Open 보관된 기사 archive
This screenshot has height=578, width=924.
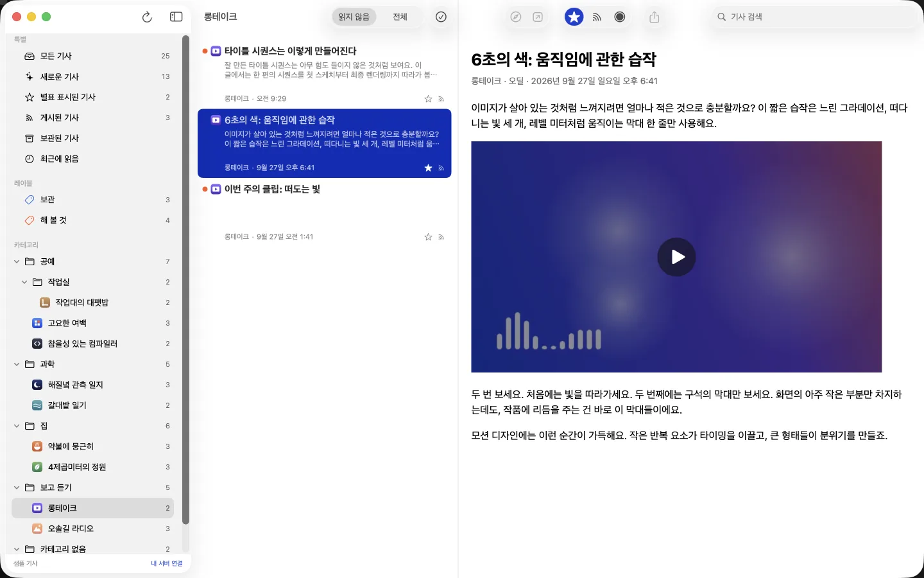pyautogui.click(x=93, y=138)
